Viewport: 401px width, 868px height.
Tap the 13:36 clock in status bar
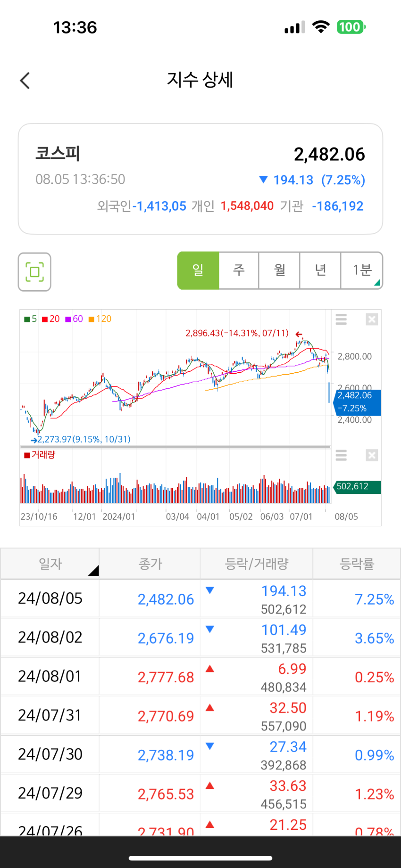pyautogui.click(x=75, y=27)
